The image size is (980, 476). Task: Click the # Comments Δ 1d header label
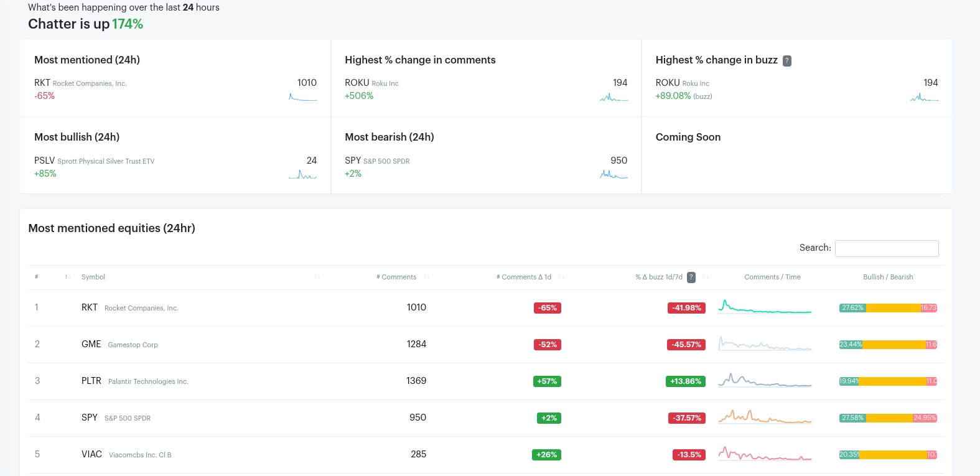coord(524,277)
